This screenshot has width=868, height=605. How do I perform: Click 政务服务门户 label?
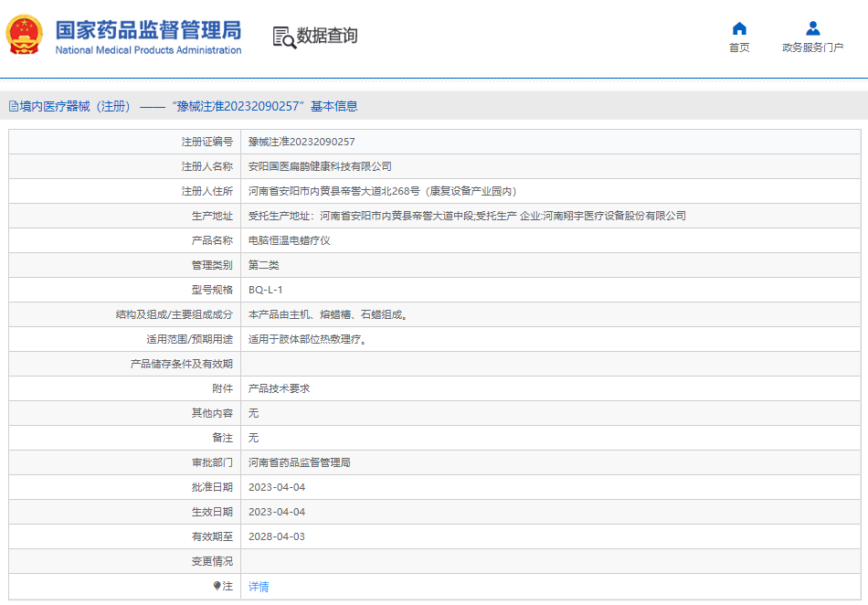tap(812, 48)
